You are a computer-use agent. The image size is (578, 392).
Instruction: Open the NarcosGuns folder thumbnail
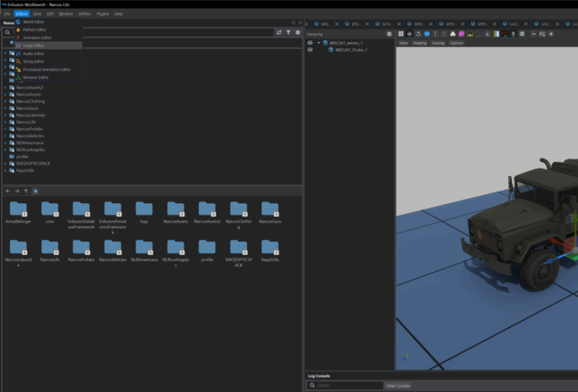270,209
